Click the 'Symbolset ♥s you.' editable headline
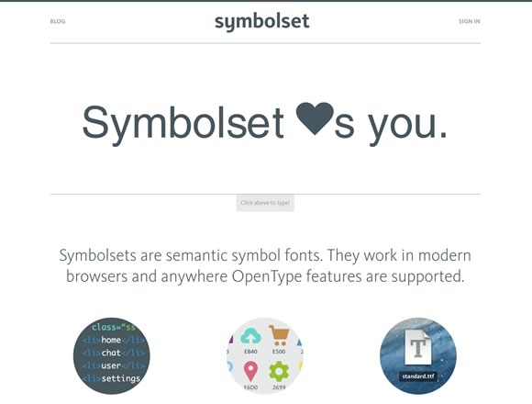The width and height of the screenshot is (532, 404). tap(265, 123)
